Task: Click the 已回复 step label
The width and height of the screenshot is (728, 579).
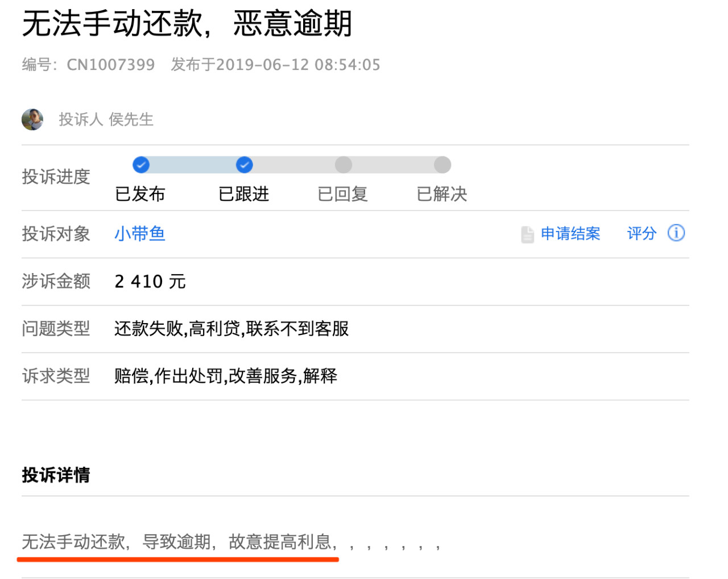Action: tap(343, 195)
